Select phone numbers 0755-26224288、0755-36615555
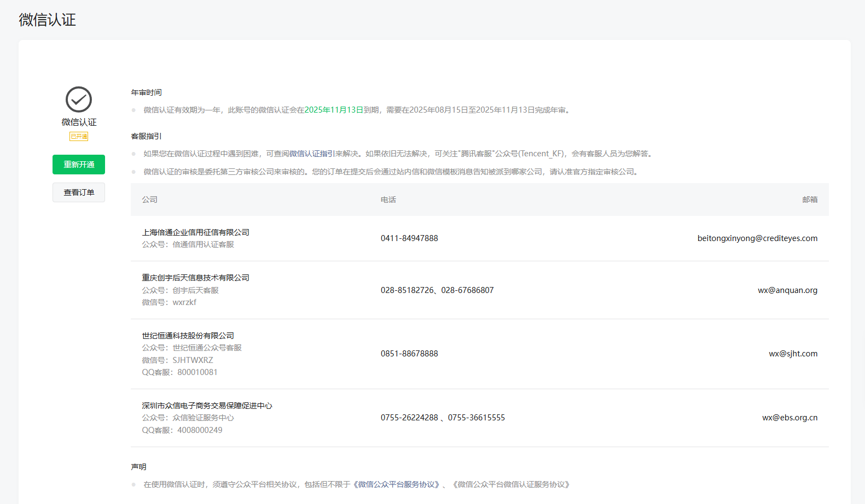The width and height of the screenshot is (865, 504). [x=443, y=418]
